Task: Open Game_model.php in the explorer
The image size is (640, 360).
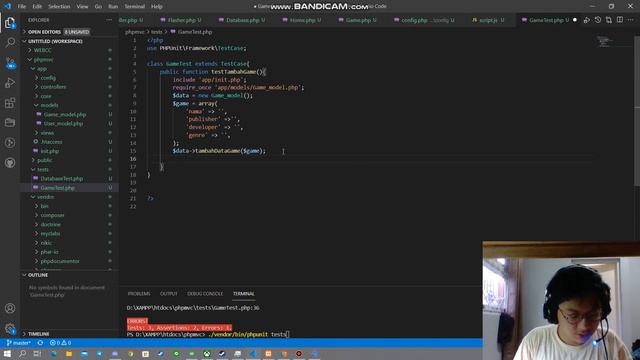Action: pos(70,114)
